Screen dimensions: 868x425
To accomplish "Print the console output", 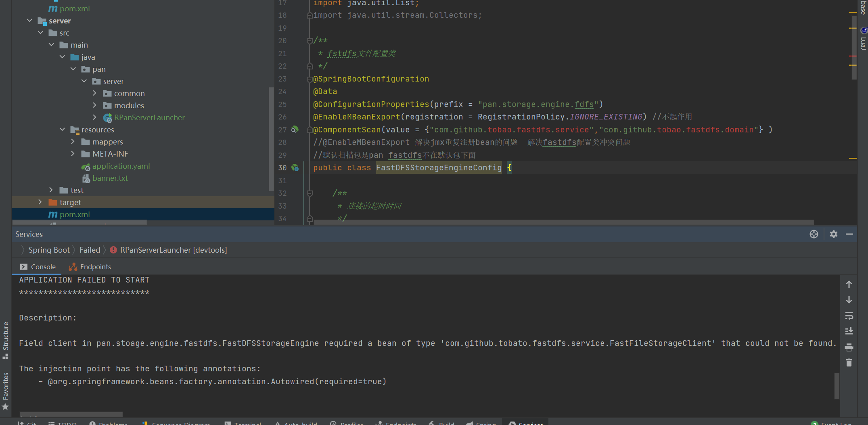I will pos(849,347).
